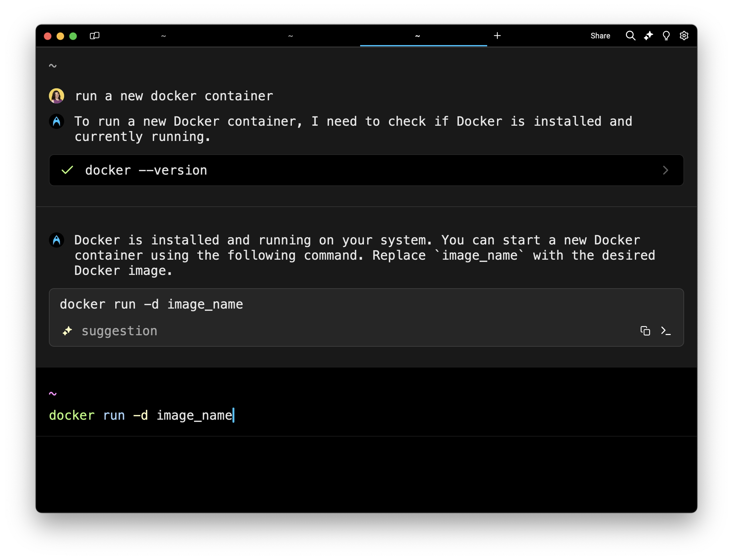733x560 pixels.
Task: Expand the docker --version block via chevron
Action: click(x=666, y=170)
